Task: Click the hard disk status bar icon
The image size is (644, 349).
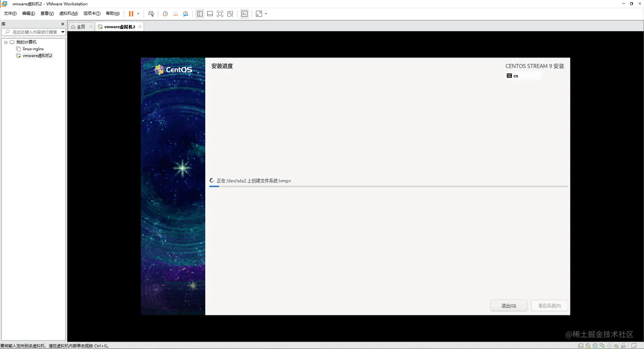Action: tap(581, 346)
